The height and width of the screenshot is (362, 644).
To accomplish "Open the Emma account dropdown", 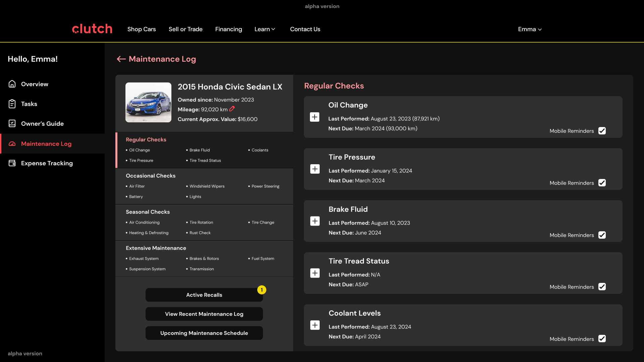I will click(530, 29).
